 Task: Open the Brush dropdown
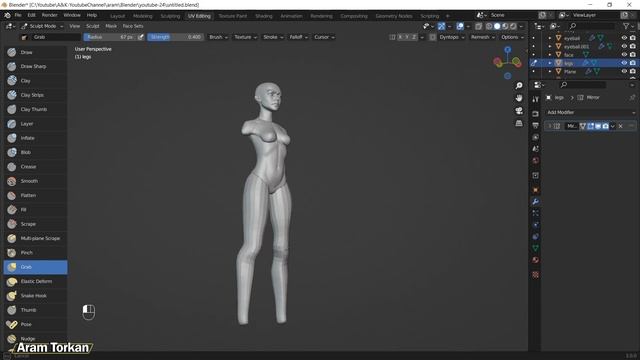[218, 37]
